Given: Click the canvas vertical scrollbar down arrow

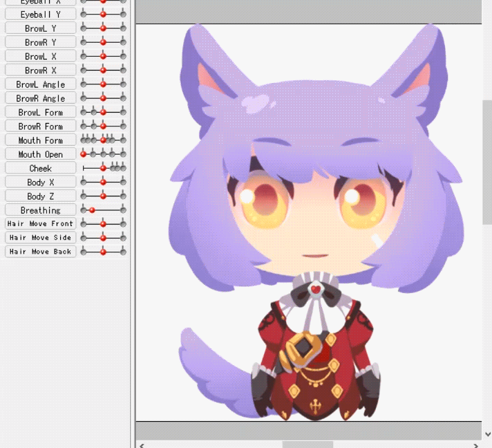Looking at the screenshot, I should (487, 433).
